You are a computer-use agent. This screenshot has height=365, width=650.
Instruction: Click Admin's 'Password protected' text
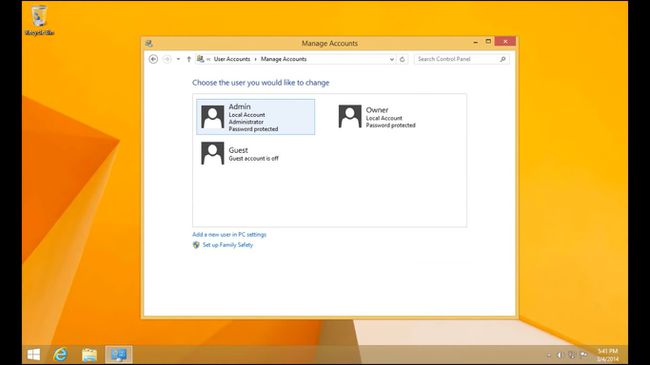point(253,129)
